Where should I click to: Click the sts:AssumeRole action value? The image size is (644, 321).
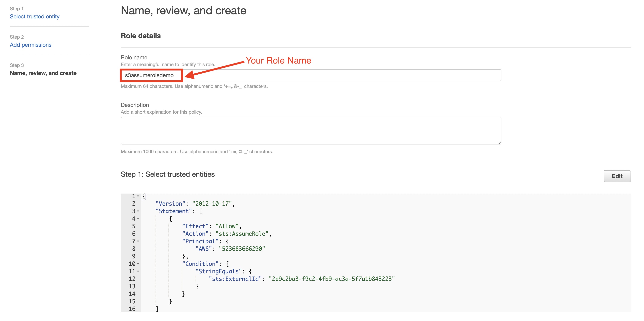click(x=242, y=234)
